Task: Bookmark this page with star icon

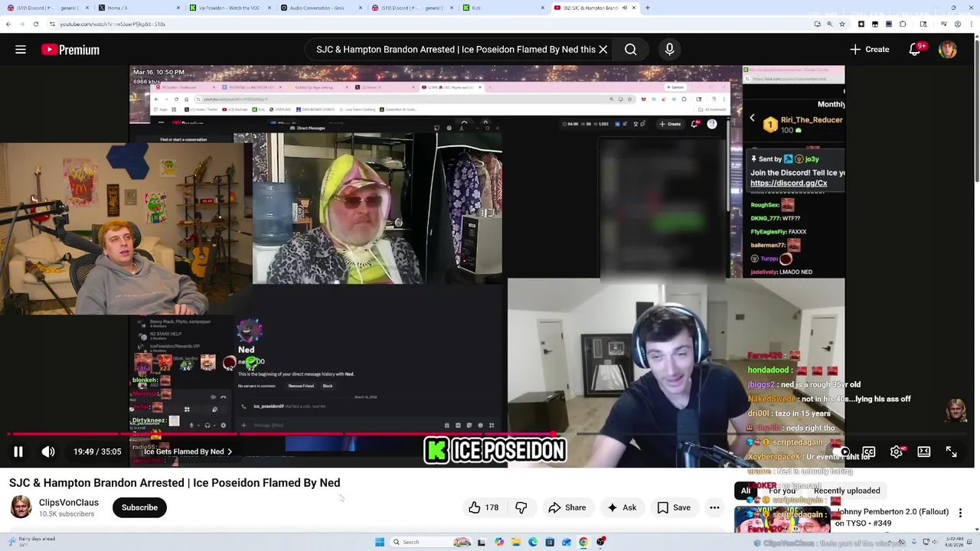Action: click(x=842, y=24)
